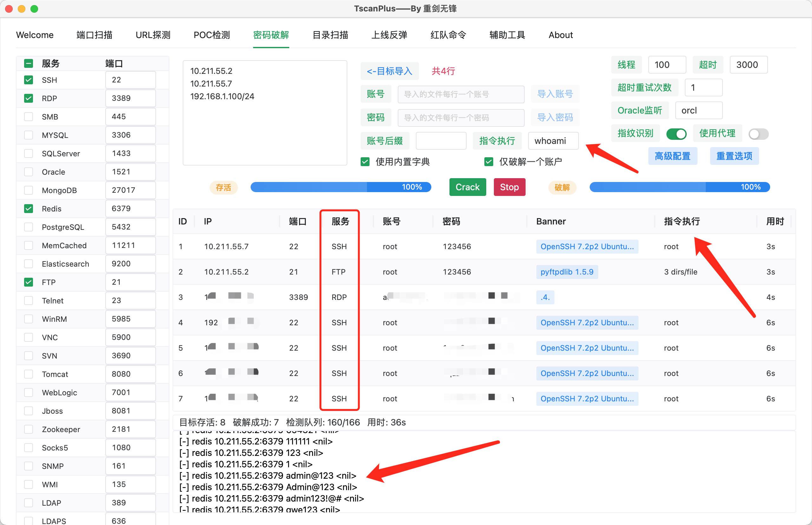Uncheck the Redis service checkbox
Screen dimensions: 812x525
[x=29, y=209]
